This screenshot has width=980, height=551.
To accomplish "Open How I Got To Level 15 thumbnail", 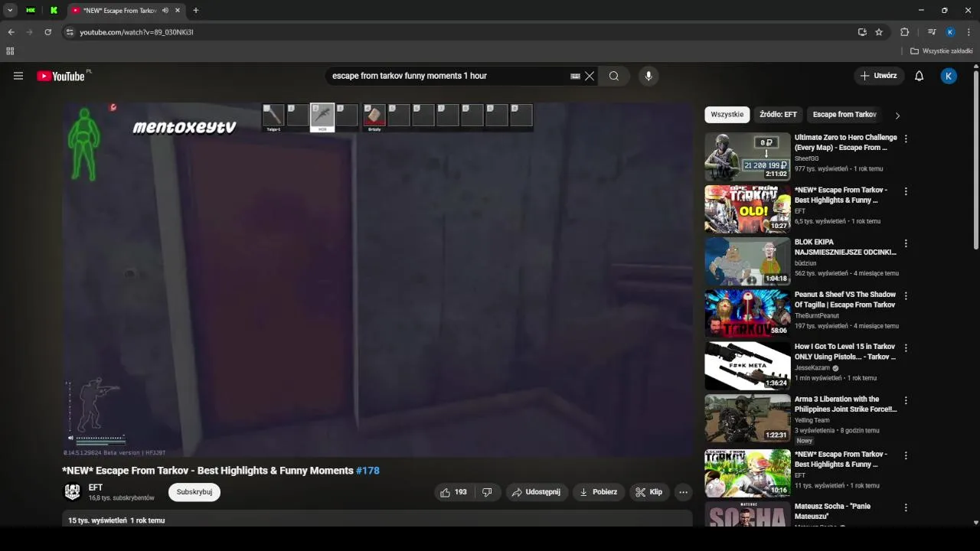I will 747,366.
